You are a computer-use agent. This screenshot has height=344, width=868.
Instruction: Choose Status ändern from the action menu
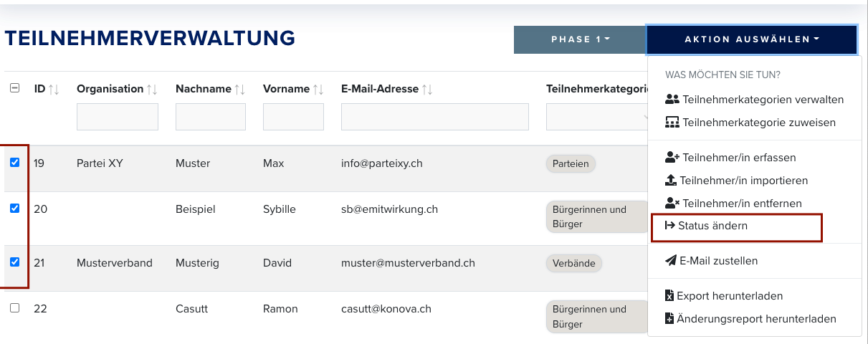coord(736,226)
